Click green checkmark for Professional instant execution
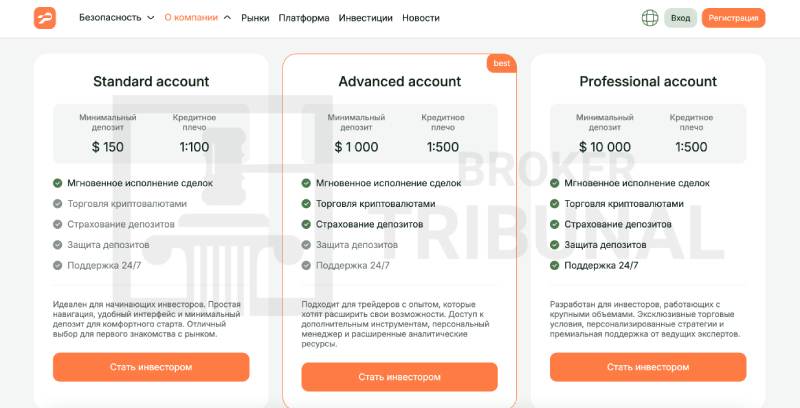Viewport: 800px width, 408px height. [555, 183]
